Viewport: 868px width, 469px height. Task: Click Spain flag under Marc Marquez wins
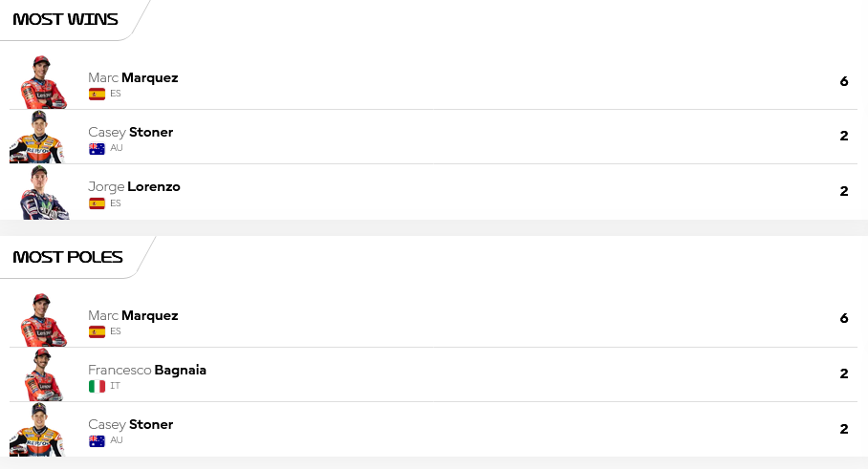click(x=97, y=94)
